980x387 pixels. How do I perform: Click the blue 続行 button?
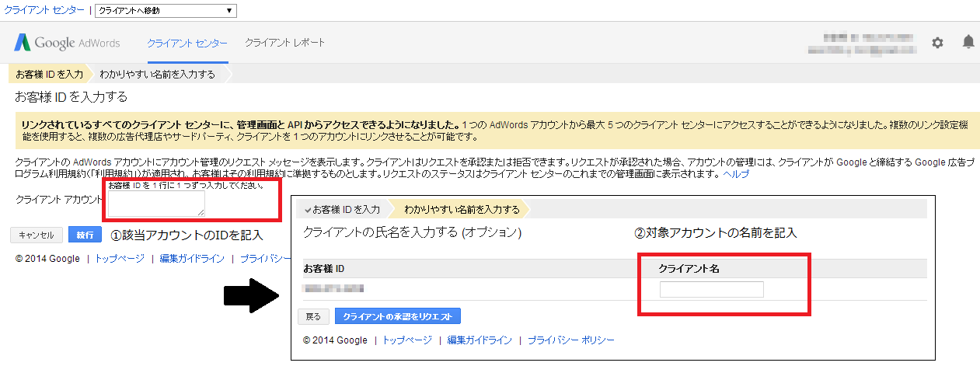[x=85, y=235]
